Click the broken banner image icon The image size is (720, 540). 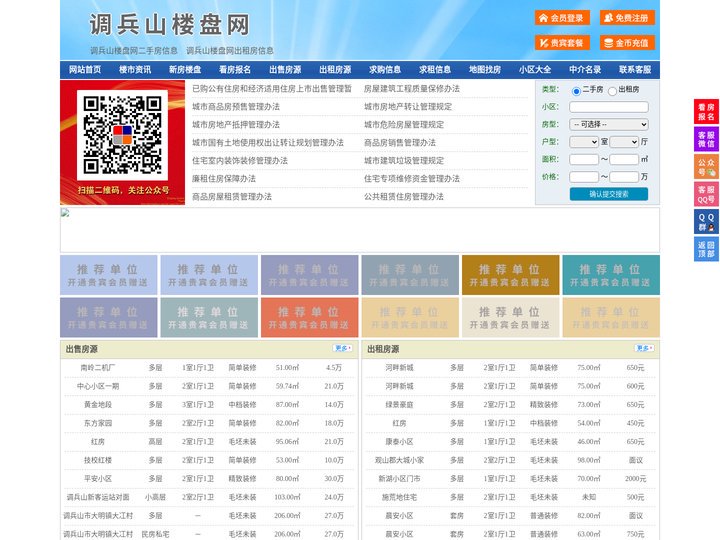coord(65,212)
